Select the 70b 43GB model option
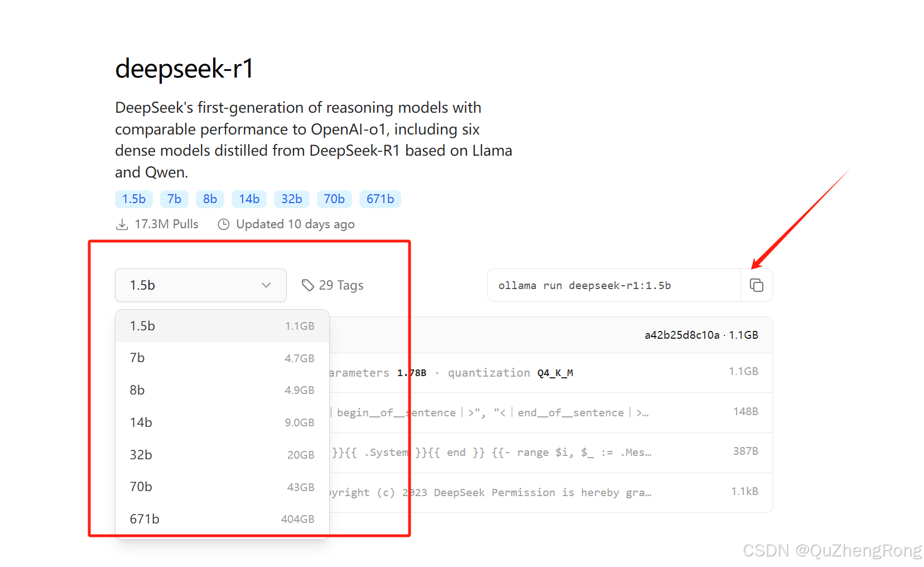 tap(222, 487)
